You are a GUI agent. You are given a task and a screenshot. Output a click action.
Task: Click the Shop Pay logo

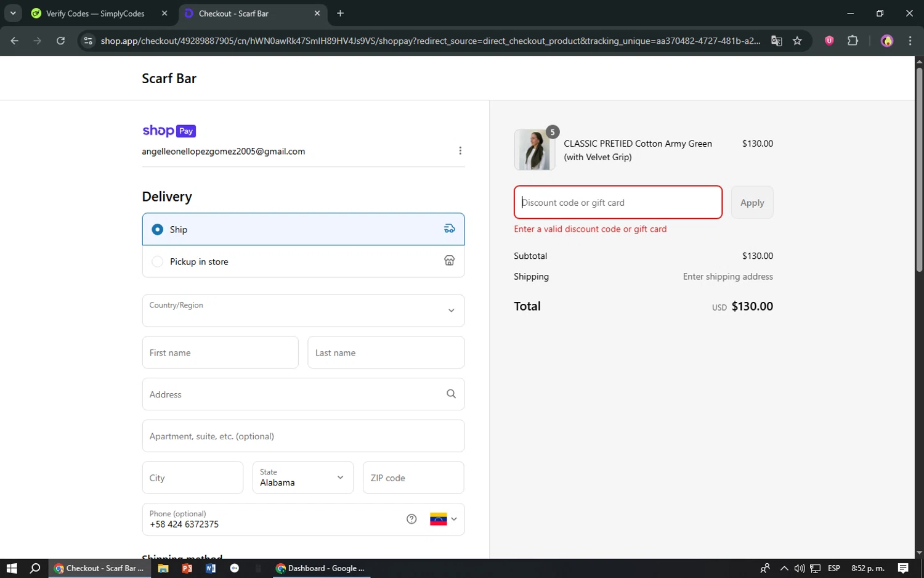169,131
